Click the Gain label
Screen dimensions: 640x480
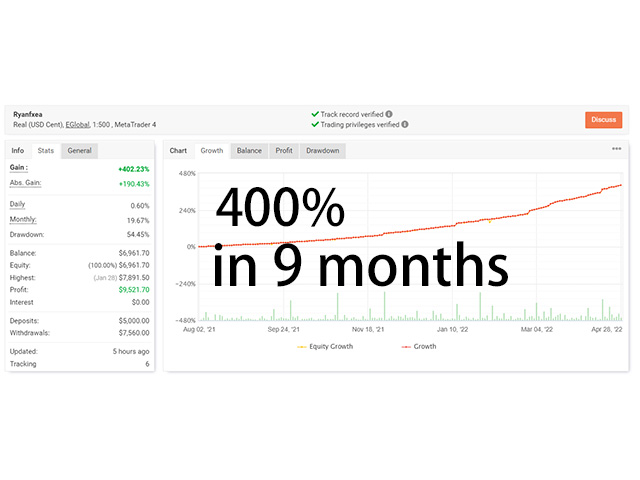(19, 168)
